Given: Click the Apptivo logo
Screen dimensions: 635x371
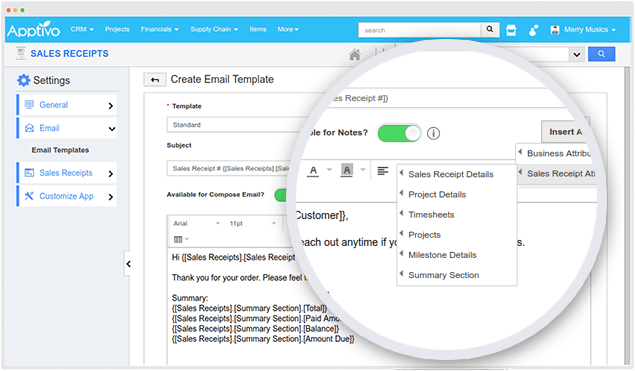Looking at the screenshot, I should 33,29.
